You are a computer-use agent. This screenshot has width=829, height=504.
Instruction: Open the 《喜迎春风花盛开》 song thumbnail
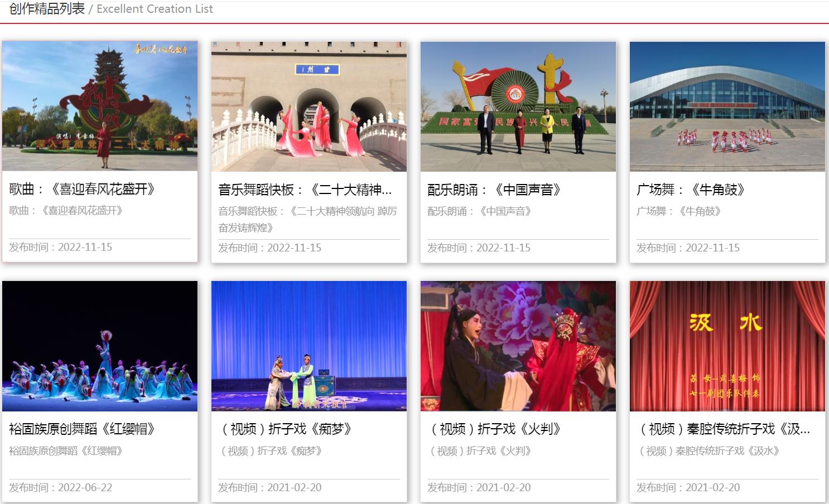click(100, 106)
